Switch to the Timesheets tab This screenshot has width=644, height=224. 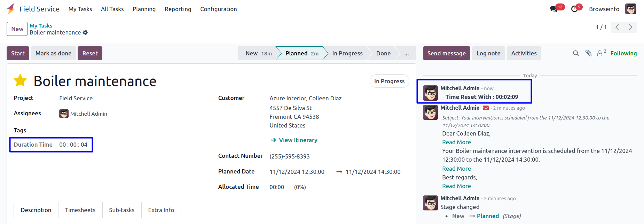tap(80, 210)
